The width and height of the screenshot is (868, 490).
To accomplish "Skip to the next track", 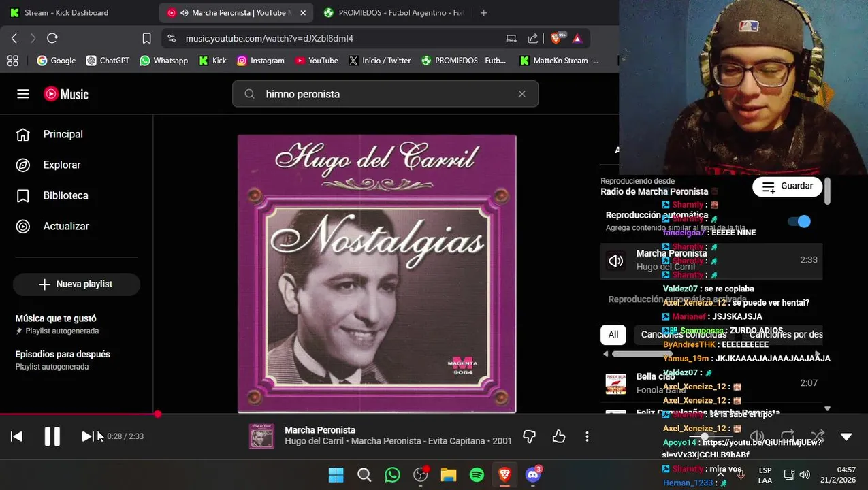I will 87,436.
